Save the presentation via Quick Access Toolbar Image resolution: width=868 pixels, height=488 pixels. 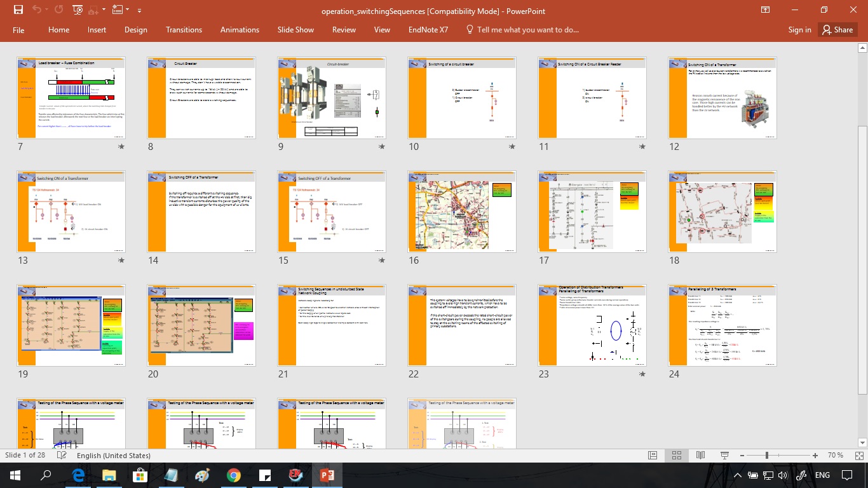tap(19, 10)
